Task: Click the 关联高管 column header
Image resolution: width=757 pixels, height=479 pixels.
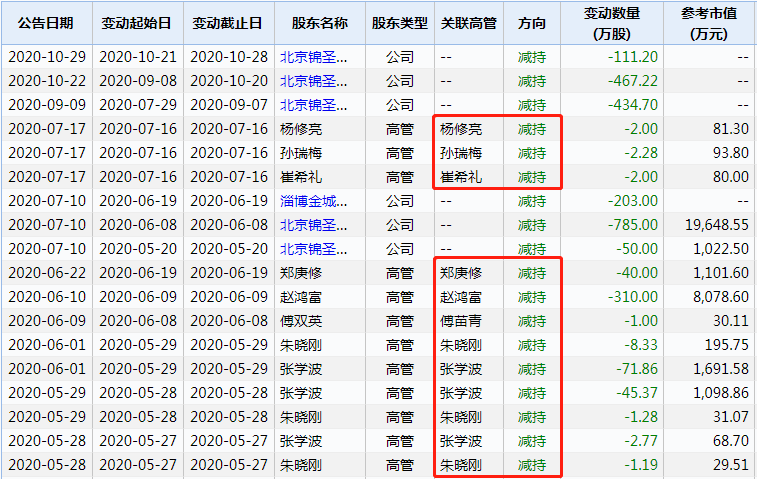Action: click(469, 23)
